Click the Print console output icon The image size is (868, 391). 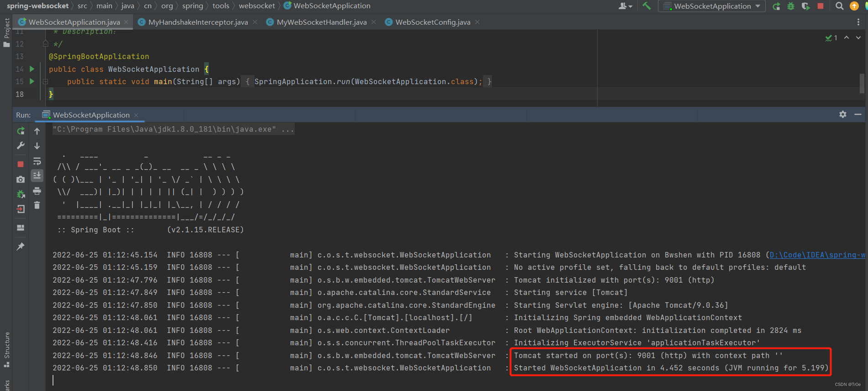(37, 191)
